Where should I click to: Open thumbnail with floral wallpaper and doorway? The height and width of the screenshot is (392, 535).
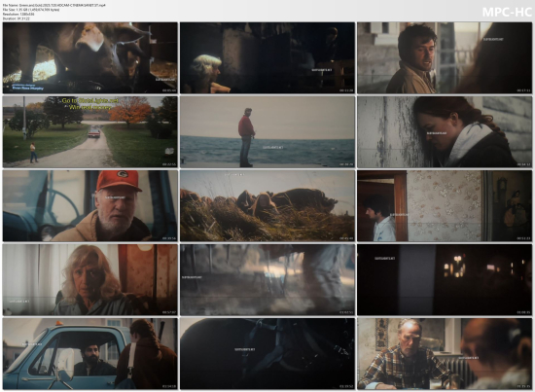[x=445, y=205]
